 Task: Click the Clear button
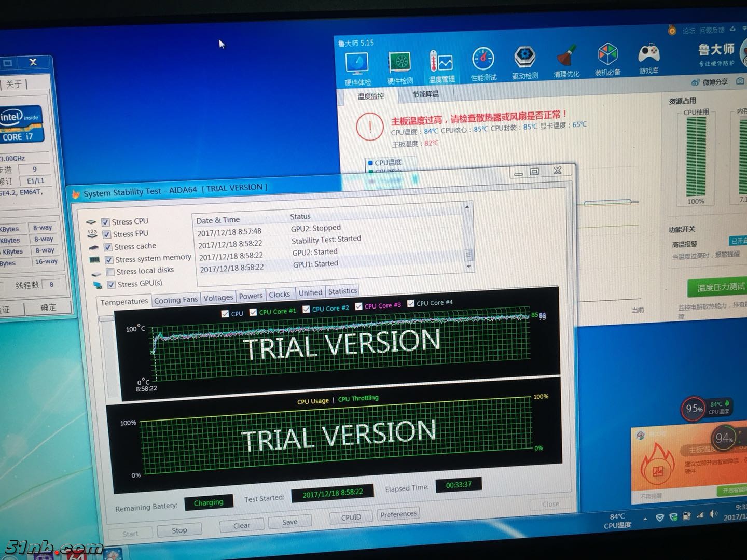pos(242,525)
